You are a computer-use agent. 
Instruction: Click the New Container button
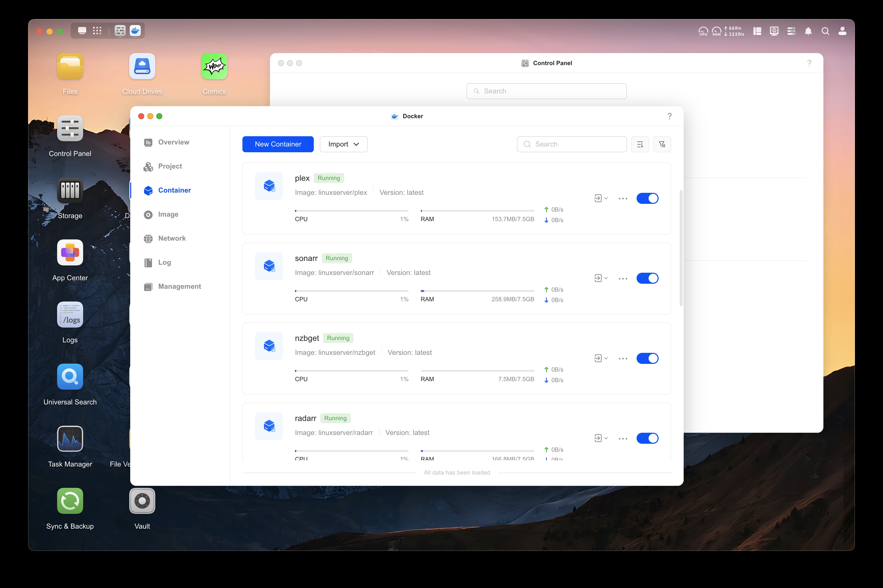[x=277, y=144]
